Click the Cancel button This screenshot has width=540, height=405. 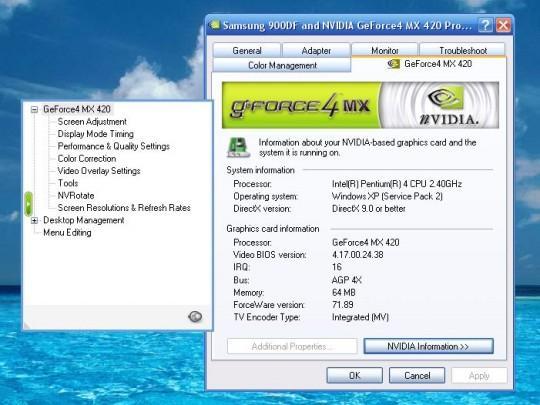point(417,375)
